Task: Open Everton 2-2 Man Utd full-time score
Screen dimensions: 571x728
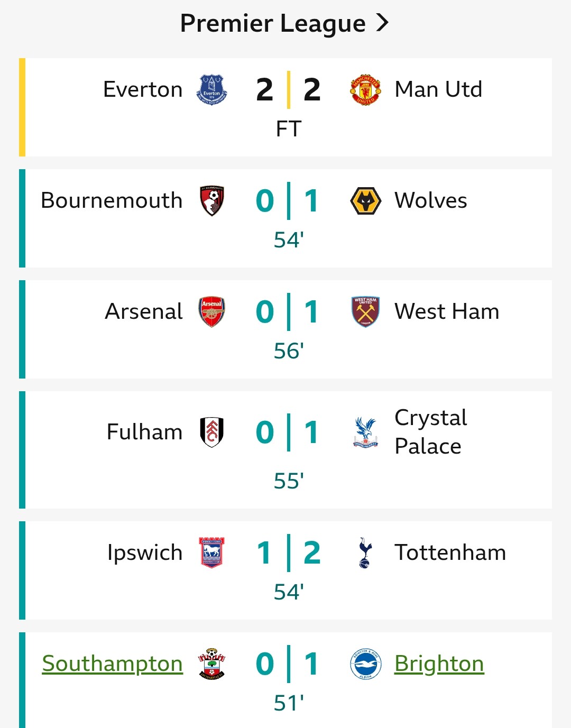Action: [x=288, y=90]
